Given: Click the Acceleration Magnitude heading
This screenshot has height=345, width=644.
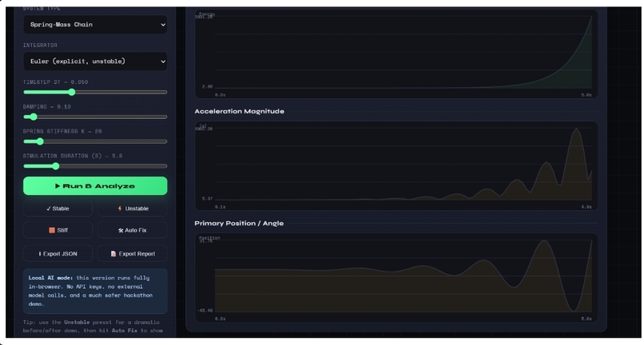Looking at the screenshot, I should point(239,111).
